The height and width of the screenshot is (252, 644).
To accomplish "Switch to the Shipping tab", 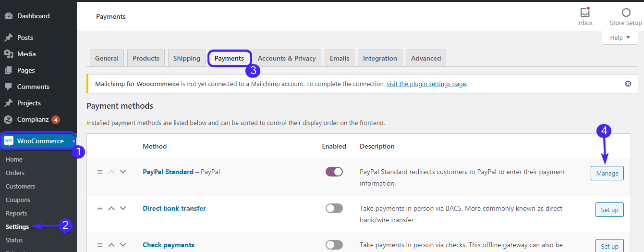I will tap(187, 58).
